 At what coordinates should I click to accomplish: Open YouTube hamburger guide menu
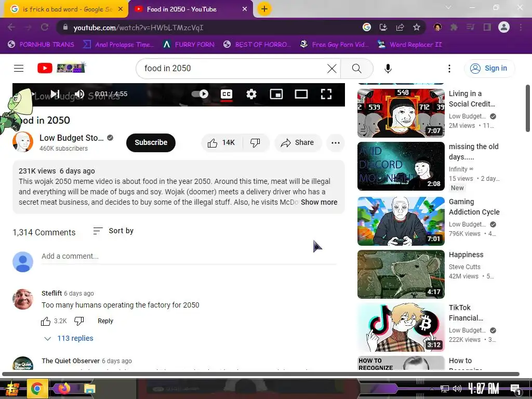pyautogui.click(x=19, y=68)
